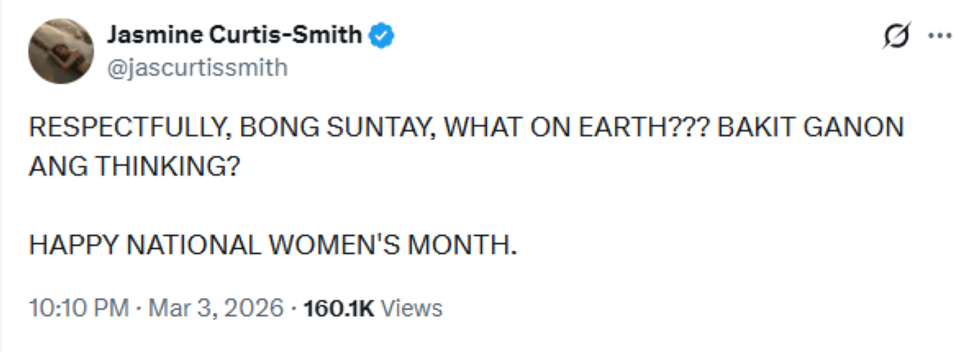This screenshot has height=352, width=980.
Task: Open the 160.1K view count
Action: tap(338, 308)
